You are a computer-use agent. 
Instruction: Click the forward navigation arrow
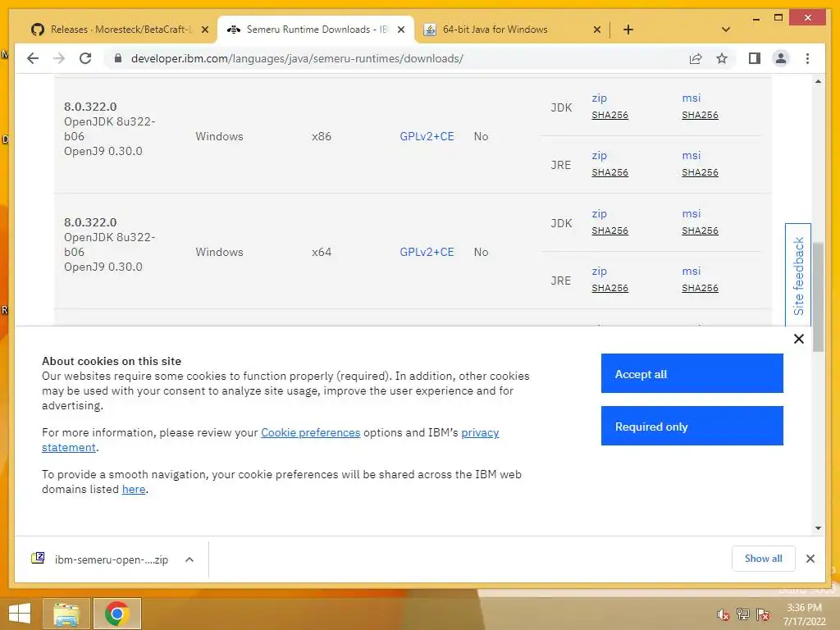59,58
